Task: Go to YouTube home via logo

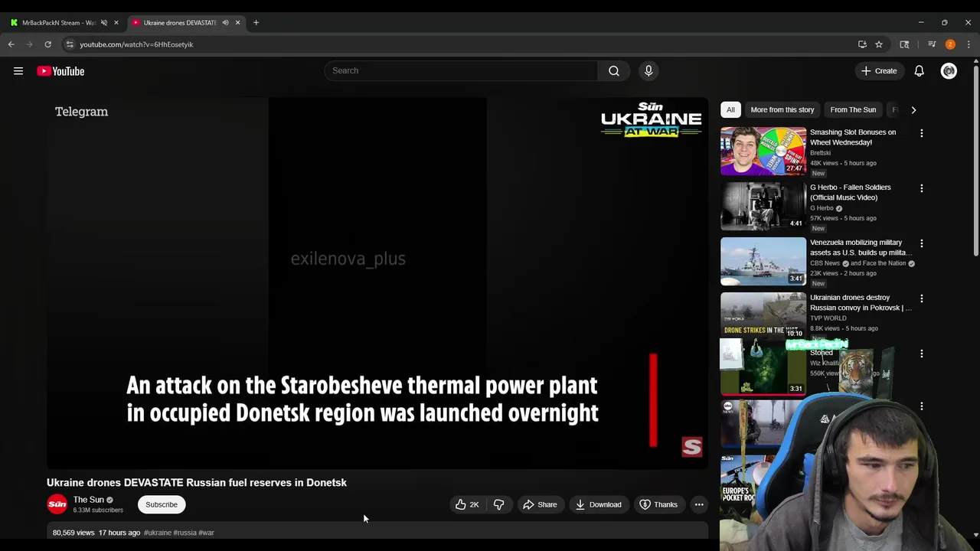Action: pos(60,71)
